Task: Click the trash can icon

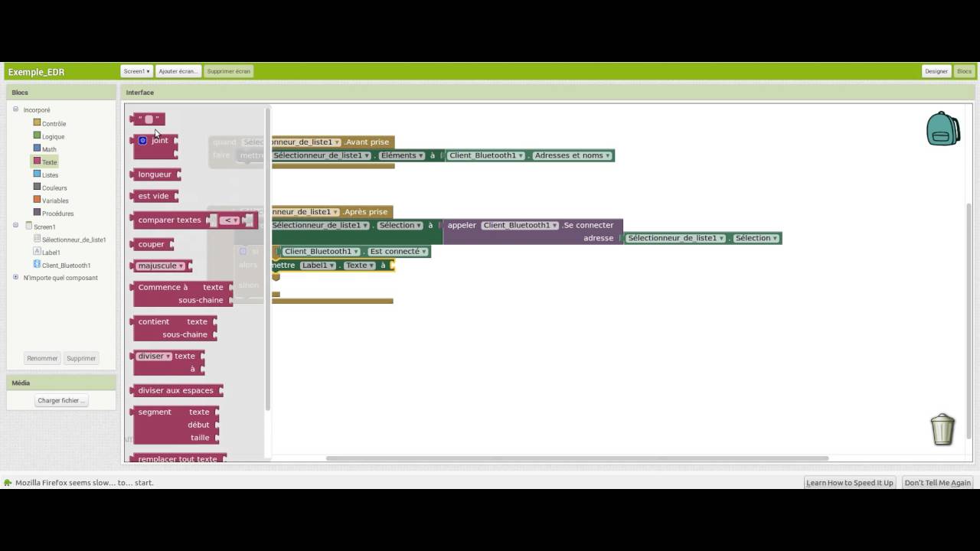Action: (942, 429)
